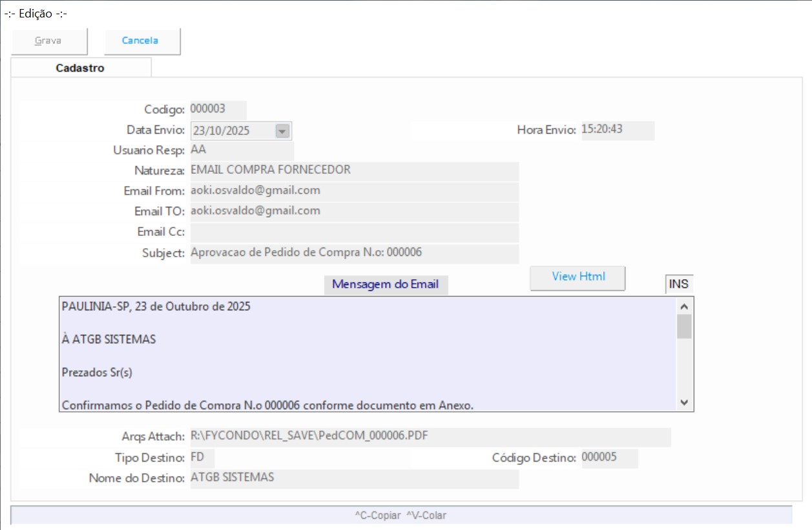
Task: Click the Grava button
Action: click(48, 41)
